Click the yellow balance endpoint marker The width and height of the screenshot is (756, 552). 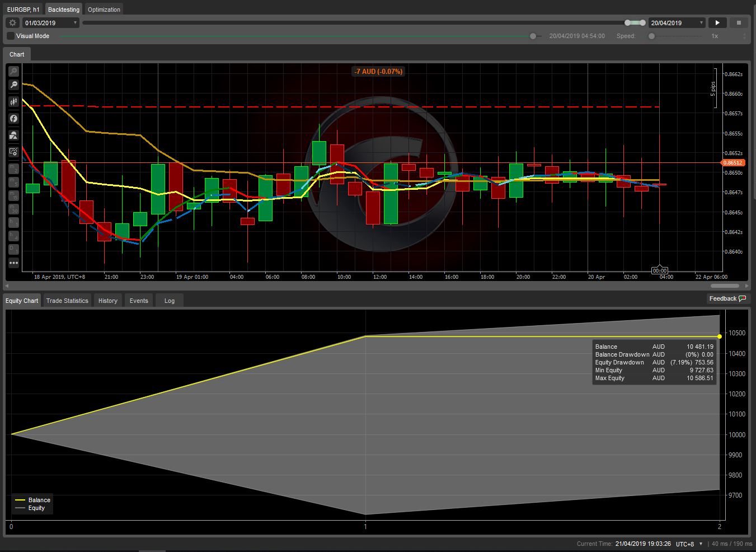tap(720, 336)
